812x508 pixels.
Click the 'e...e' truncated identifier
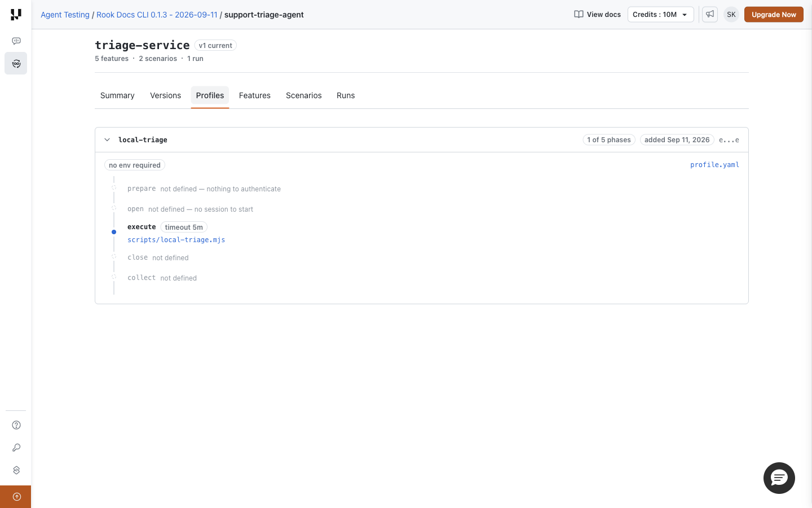pos(729,140)
